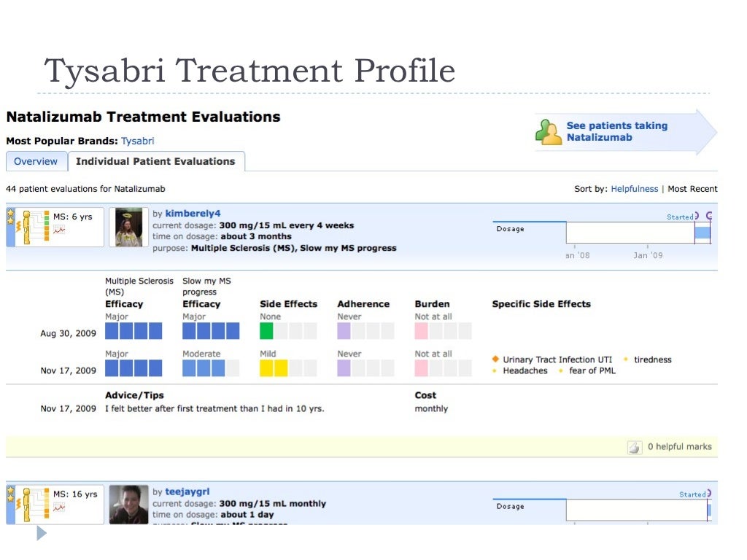Click the See patients taking Natalizumab people icon

click(549, 132)
